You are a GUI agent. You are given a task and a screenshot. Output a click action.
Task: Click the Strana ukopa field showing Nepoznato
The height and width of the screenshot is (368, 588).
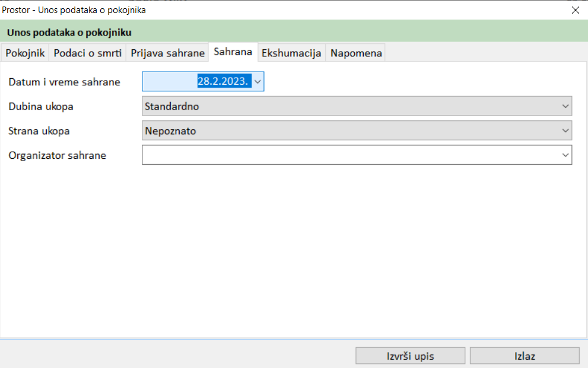(x=350, y=131)
